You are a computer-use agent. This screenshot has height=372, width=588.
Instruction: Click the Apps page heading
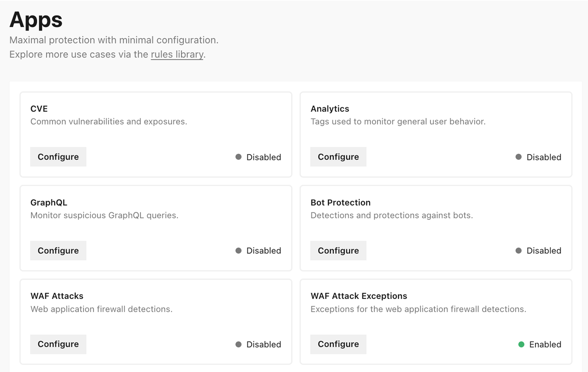click(36, 20)
